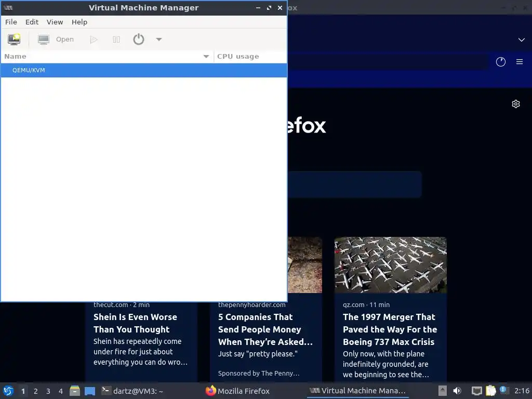This screenshot has width=532, height=399.
Task: Open the View menu
Action: (x=55, y=22)
